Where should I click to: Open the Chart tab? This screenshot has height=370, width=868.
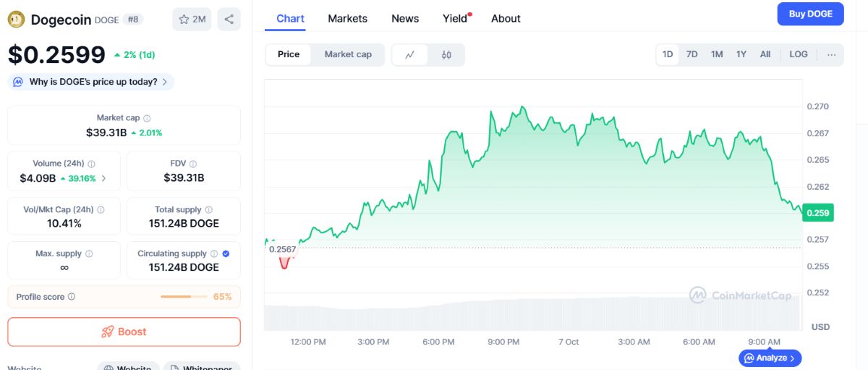coord(290,18)
